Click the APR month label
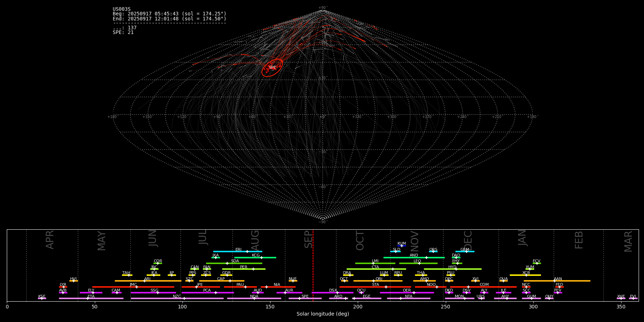Viewport: 644px width, 322px height. coord(50,240)
